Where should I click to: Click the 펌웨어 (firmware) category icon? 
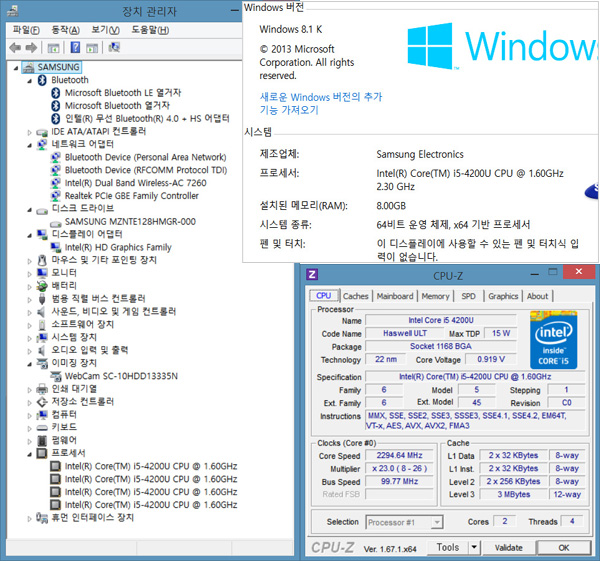(x=42, y=441)
